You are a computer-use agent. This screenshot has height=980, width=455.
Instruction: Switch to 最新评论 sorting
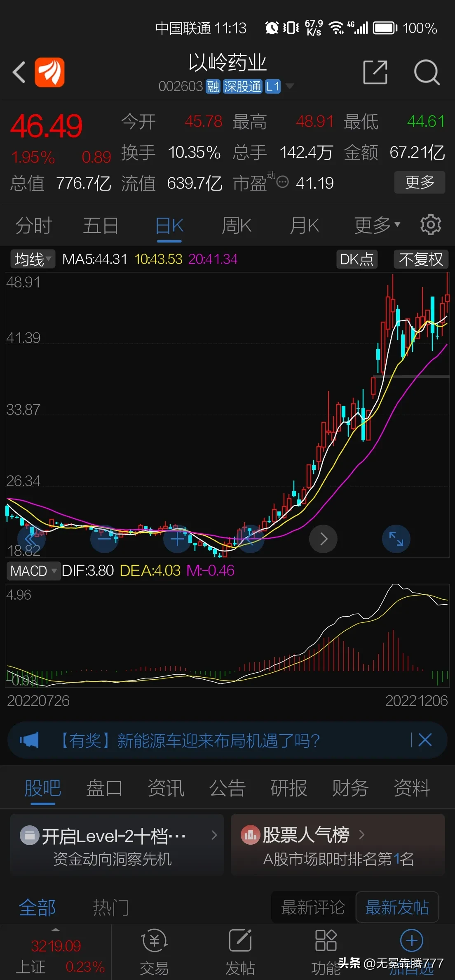point(313,907)
